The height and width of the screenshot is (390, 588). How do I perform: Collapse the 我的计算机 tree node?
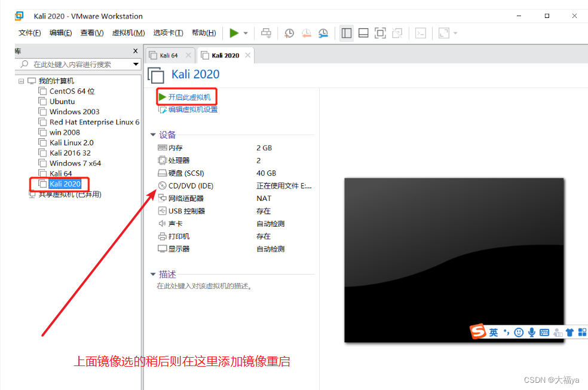pyautogui.click(x=21, y=81)
